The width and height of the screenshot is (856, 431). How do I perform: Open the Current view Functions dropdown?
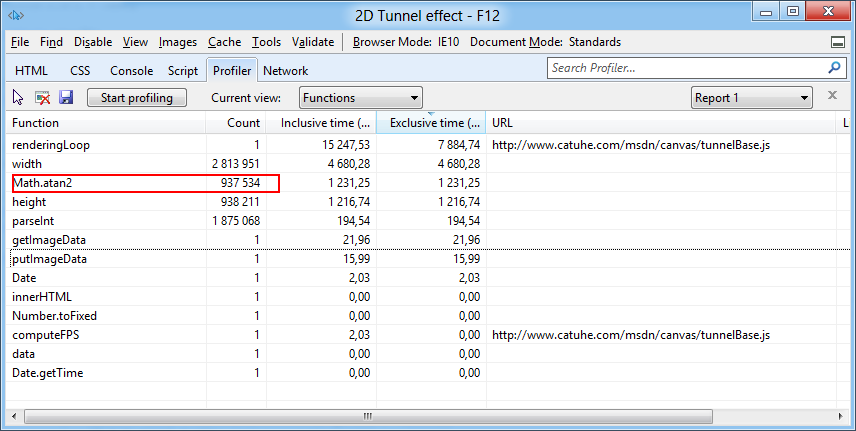[x=361, y=98]
